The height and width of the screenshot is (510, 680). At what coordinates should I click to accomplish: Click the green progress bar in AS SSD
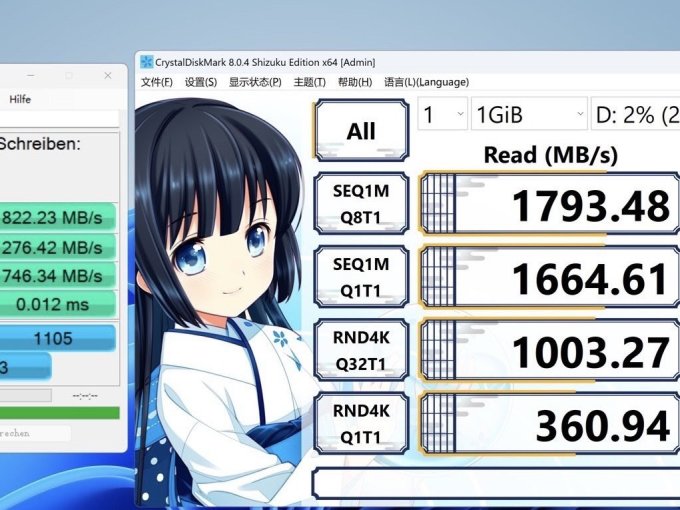pos(59,412)
